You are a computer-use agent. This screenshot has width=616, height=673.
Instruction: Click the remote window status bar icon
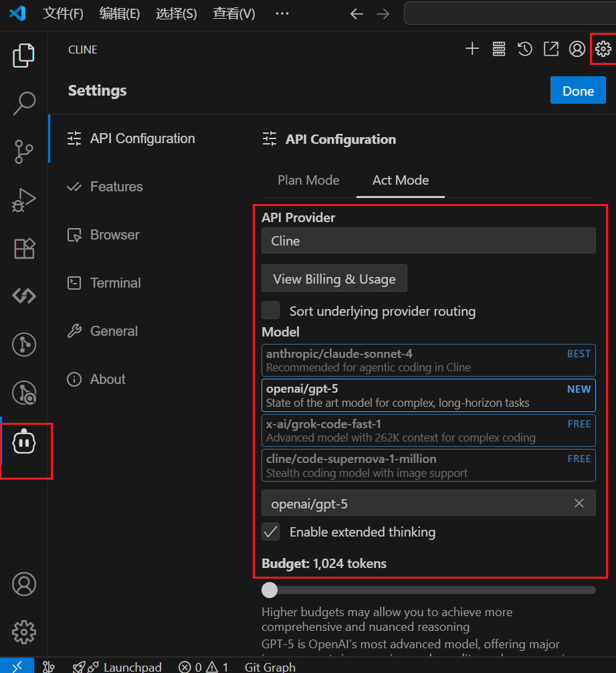click(17, 666)
